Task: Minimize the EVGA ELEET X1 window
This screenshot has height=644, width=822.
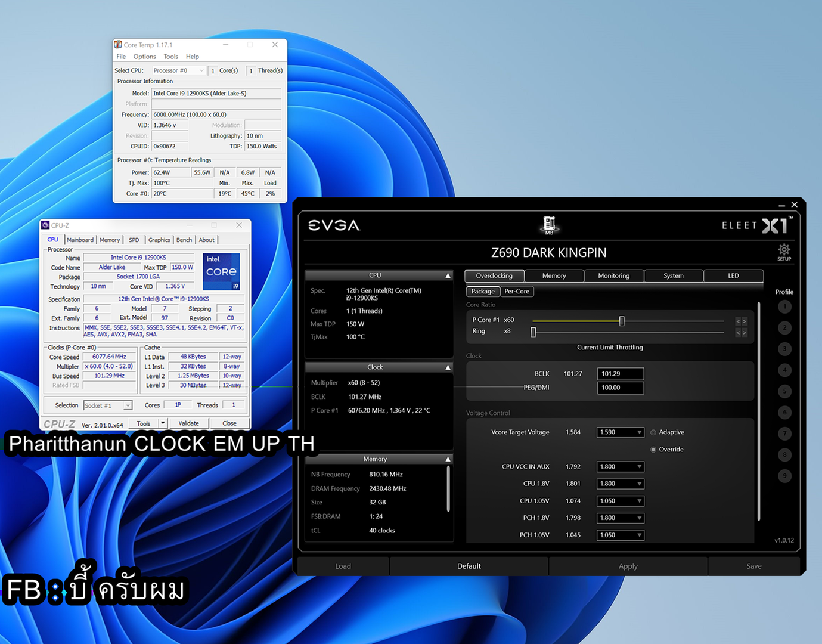Action: pos(781,205)
